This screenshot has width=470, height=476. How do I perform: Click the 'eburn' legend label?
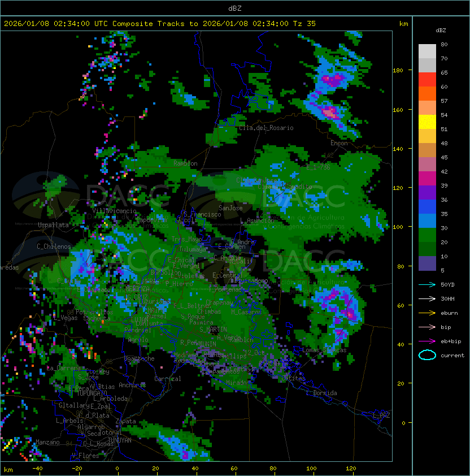pos(449,313)
